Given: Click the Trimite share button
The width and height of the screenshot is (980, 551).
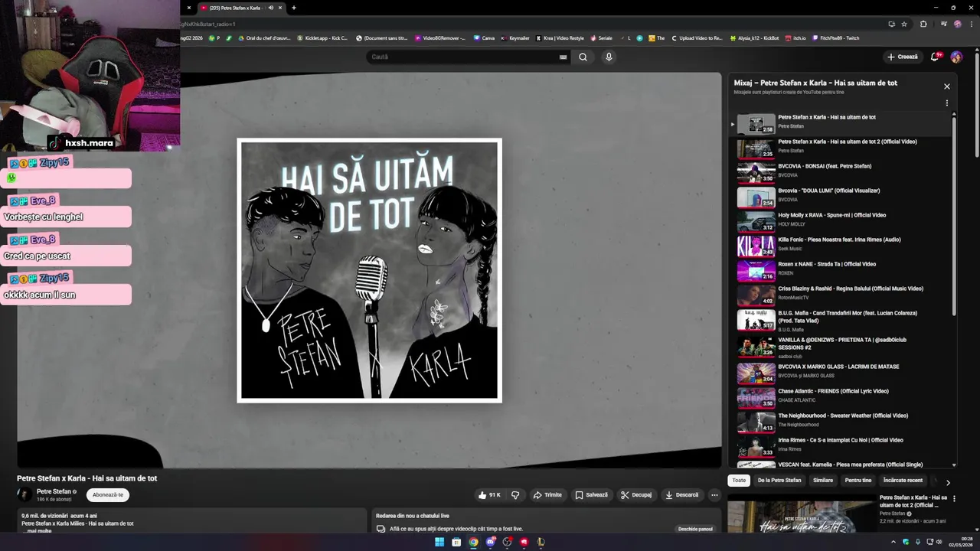Looking at the screenshot, I should [547, 495].
